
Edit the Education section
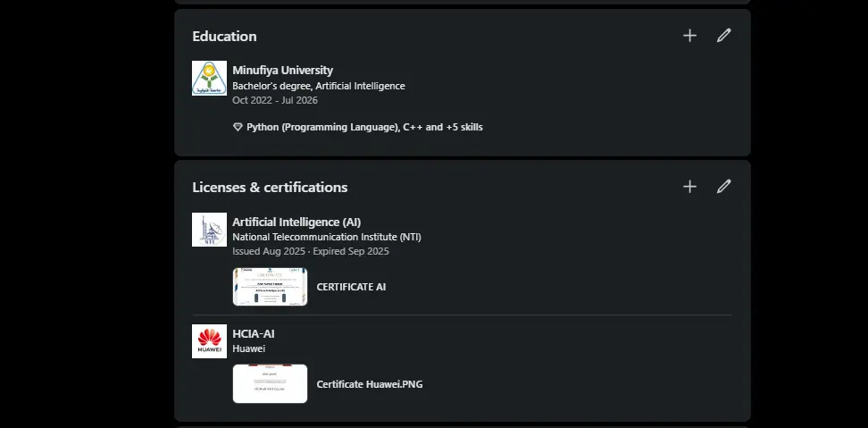click(723, 36)
